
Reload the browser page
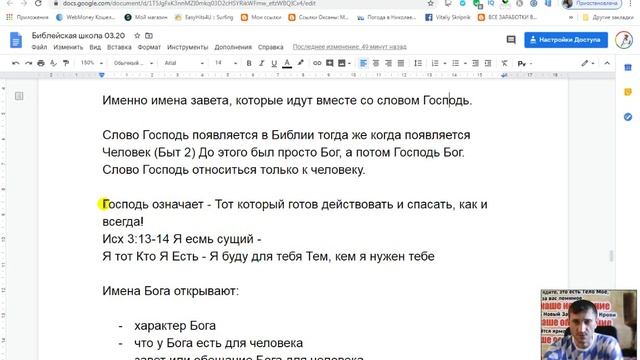(38, 3)
